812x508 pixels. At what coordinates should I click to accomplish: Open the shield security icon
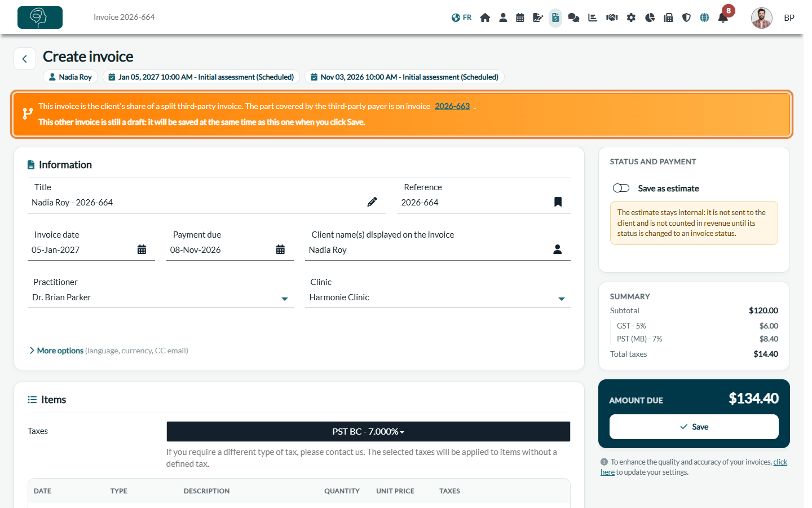686,17
